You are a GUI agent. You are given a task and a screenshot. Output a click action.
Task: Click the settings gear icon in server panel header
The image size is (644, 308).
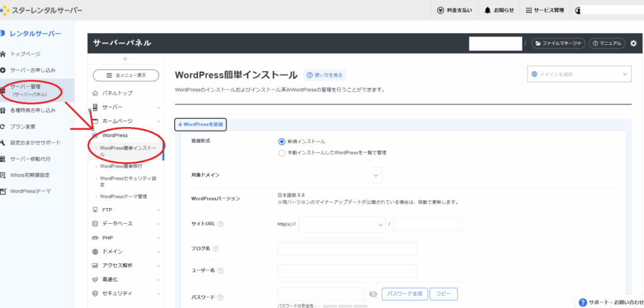click(x=633, y=43)
